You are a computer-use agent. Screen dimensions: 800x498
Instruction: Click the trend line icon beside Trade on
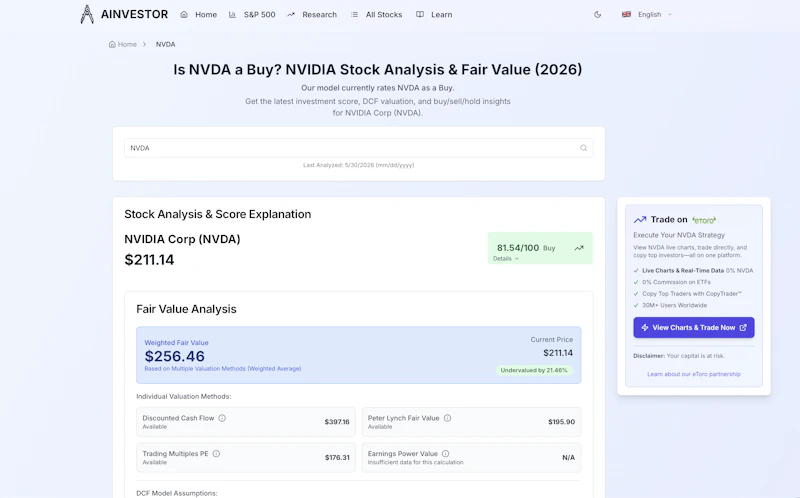640,220
